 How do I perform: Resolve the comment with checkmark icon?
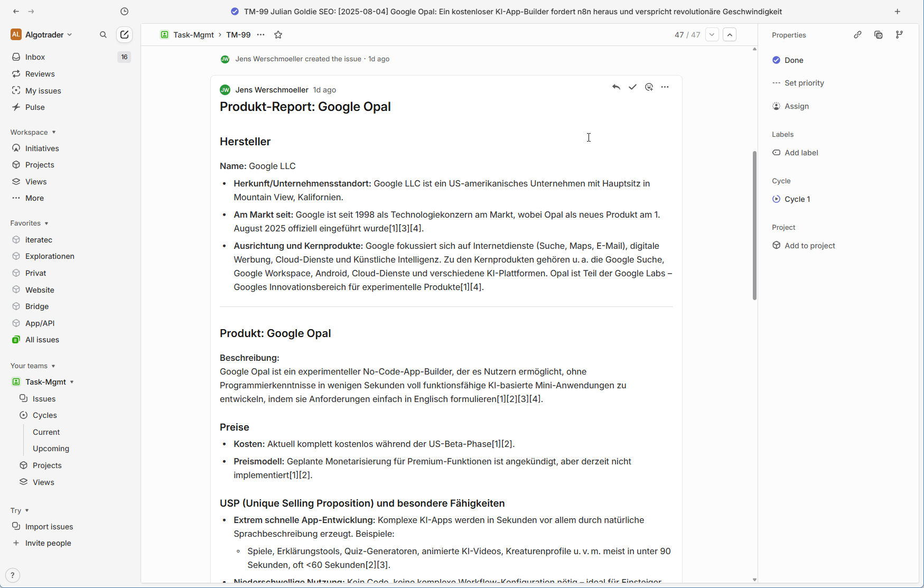(x=632, y=87)
